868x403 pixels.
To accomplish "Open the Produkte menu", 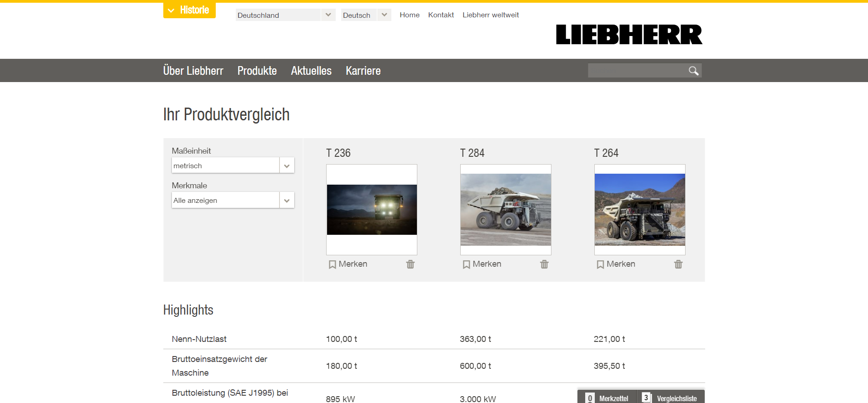I will click(257, 71).
